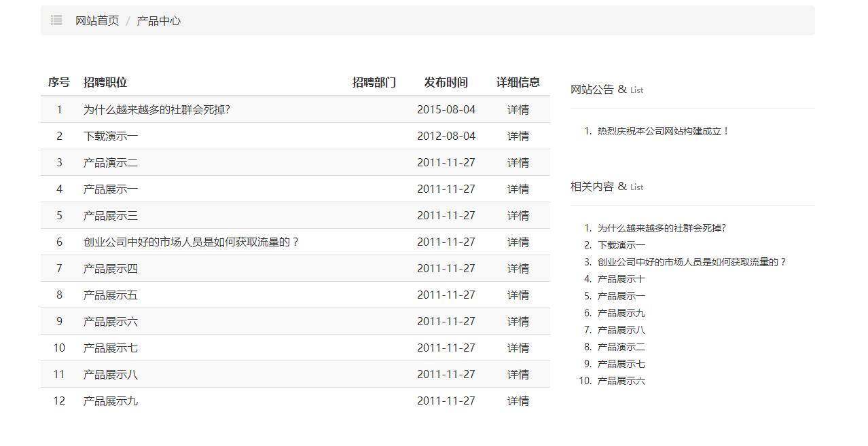The height and width of the screenshot is (446, 868).
Task: Go to 网站首页 in the breadcrumb
Action: click(97, 21)
